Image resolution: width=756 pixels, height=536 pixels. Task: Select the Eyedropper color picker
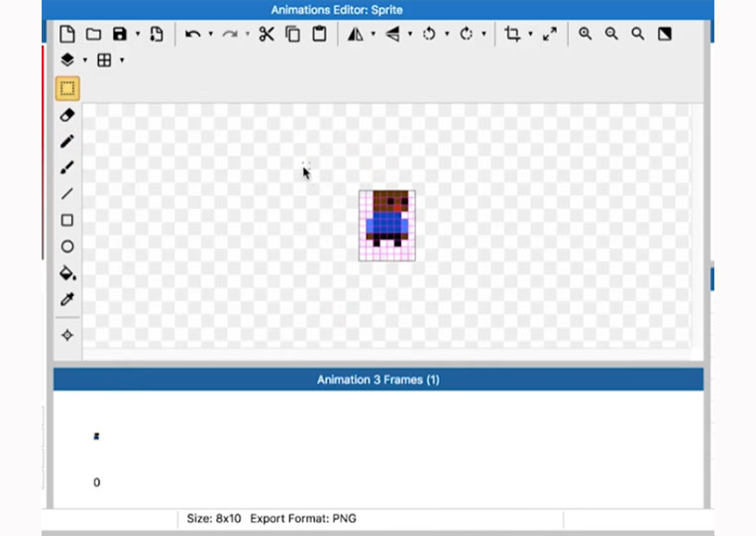point(67,299)
